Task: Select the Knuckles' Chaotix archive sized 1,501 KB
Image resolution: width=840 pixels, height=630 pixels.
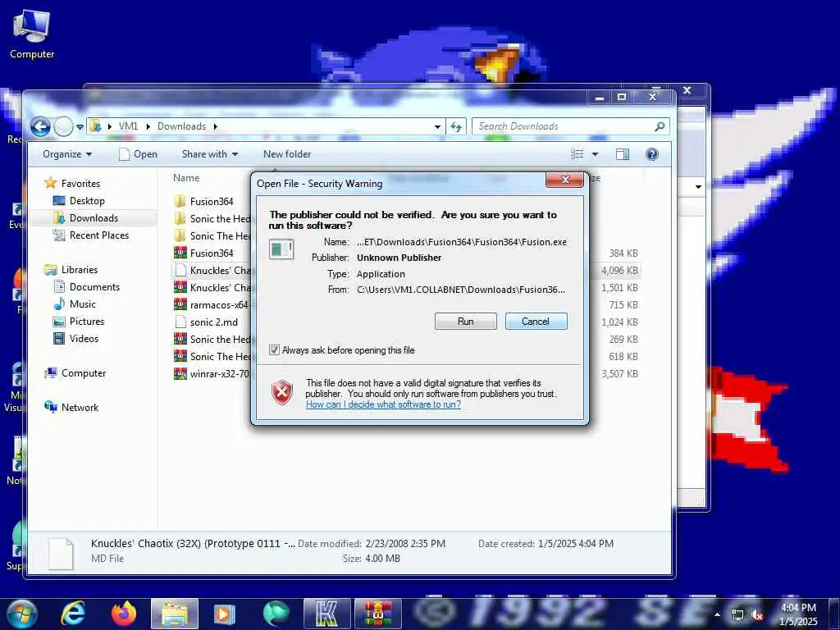Action: coord(220,288)
